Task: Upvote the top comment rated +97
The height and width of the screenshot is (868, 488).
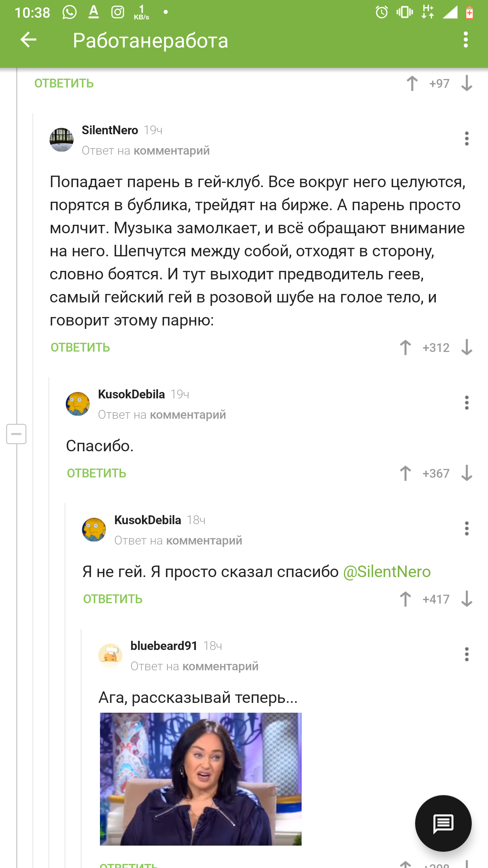Action: click(x=412, y=83)
